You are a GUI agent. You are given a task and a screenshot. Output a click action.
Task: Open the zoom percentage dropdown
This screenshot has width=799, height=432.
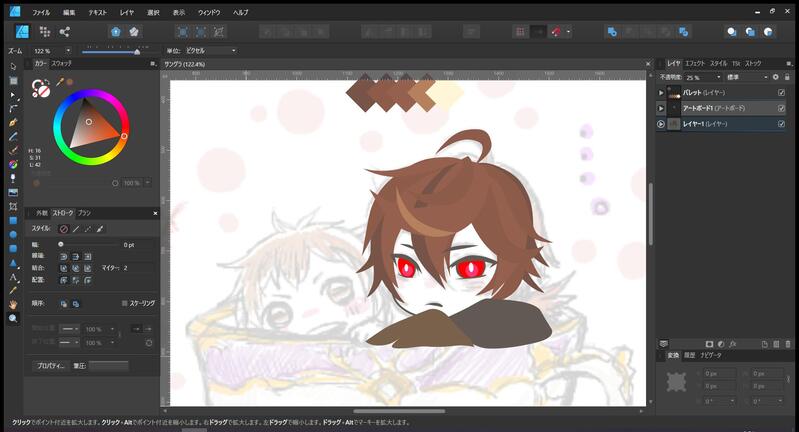(68, 50)
